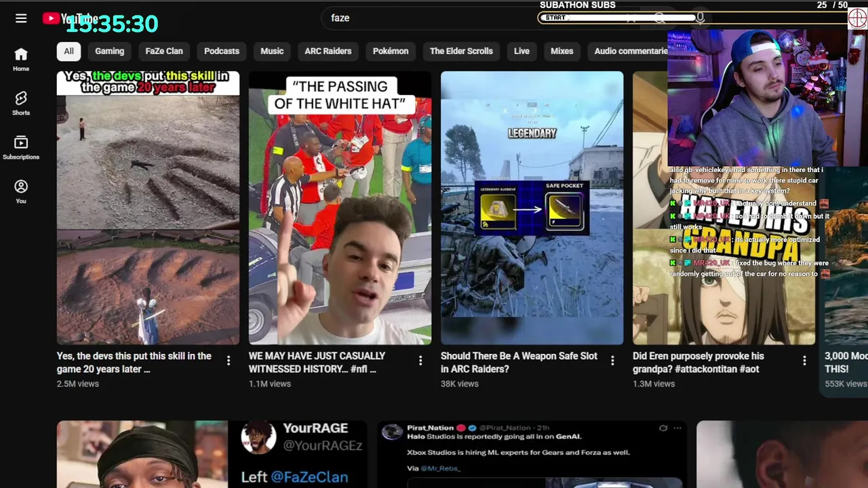Screen dimensions: 868x488
Task: Select the Mixes filter chip
Action: click(x=561, y=51)
